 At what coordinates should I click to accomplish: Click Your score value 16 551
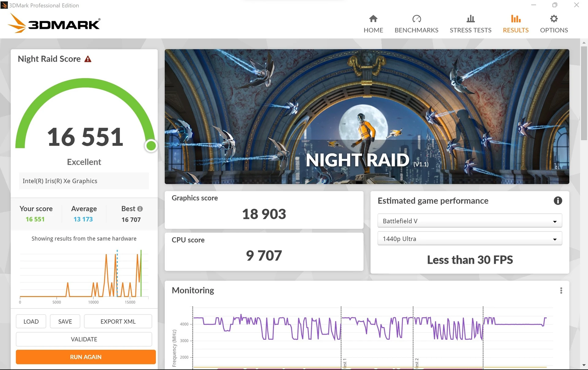35,219
